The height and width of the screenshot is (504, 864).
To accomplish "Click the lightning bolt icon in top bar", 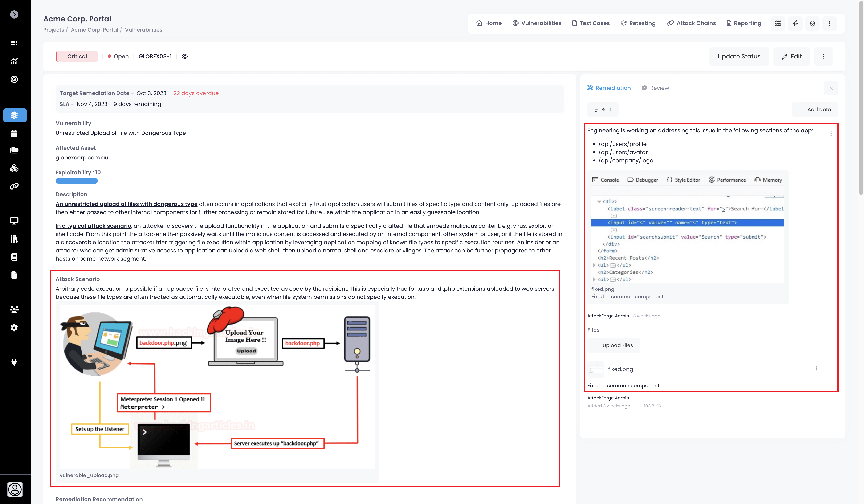I will [795, 23].
